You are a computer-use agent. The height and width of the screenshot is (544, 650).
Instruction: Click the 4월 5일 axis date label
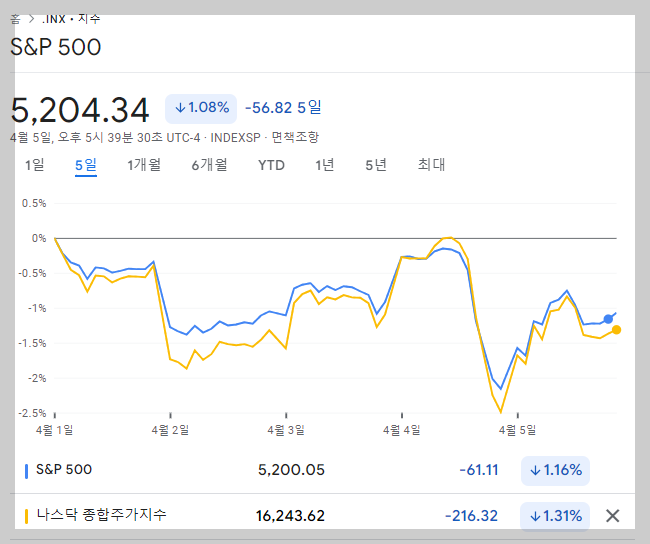tap(517, 430)
